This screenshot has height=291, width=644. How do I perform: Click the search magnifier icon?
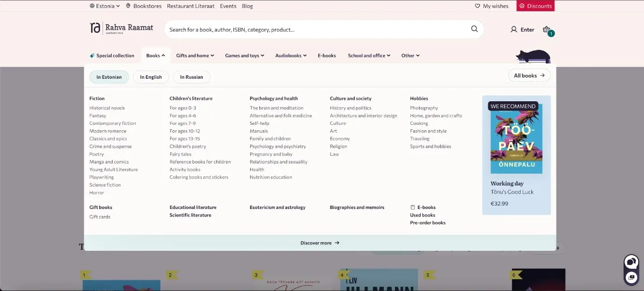coord(474,29)
